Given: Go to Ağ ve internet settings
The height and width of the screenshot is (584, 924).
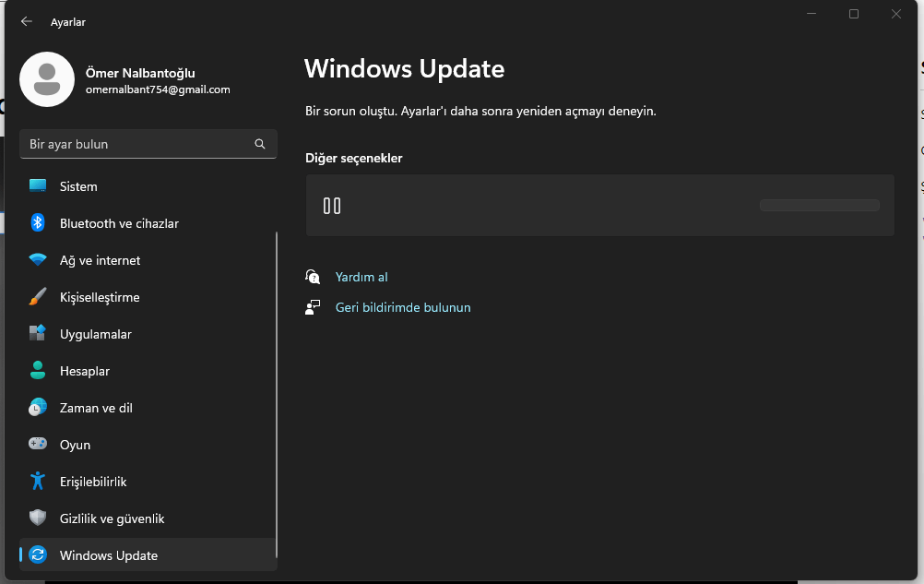Looking at the screenshot, I should (x=148, y=260).
